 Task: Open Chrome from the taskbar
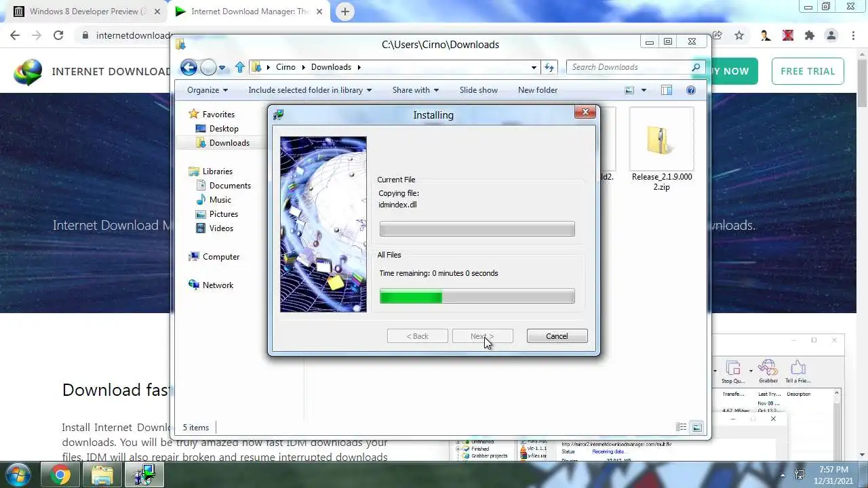60,475
